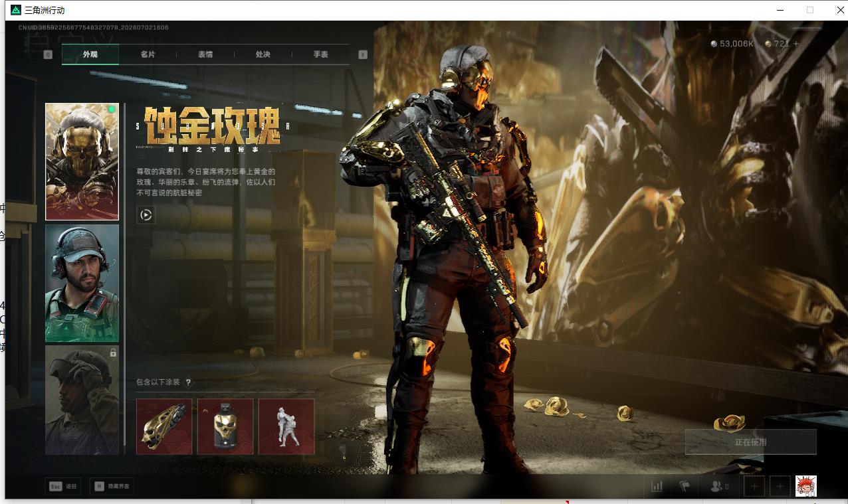
Task: Click the help icon beside 包含以下涂装
Action: [x=188, y=382]
